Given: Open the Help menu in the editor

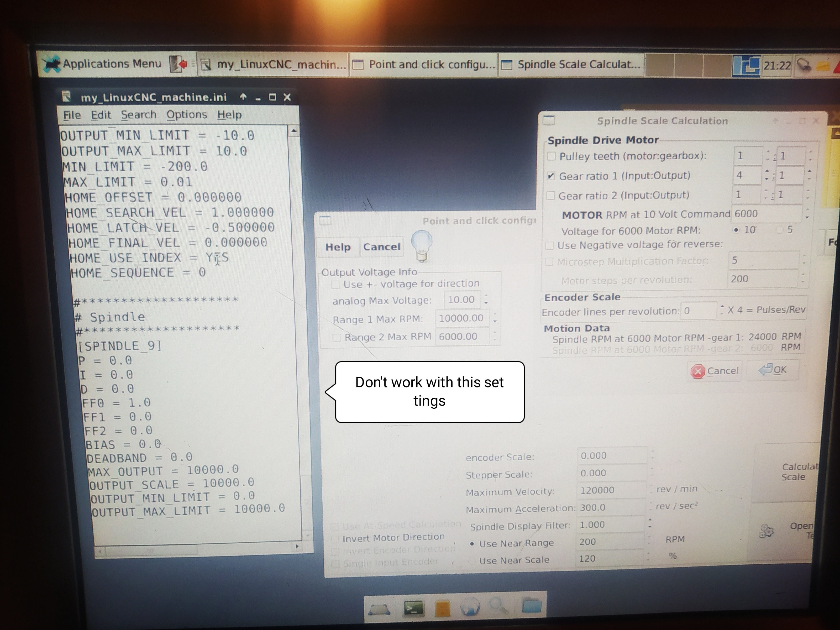Looking at the screenshot, I should coord(229,115).
